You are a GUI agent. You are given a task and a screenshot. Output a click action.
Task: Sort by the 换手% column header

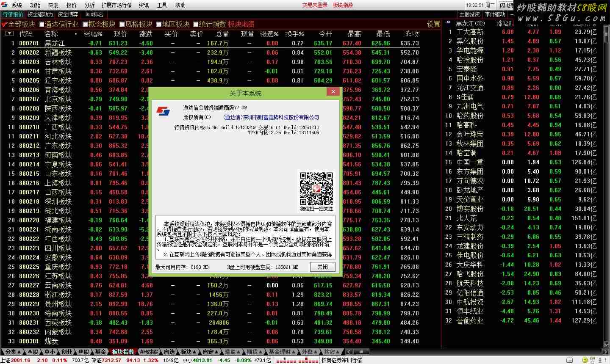point(294,34)
